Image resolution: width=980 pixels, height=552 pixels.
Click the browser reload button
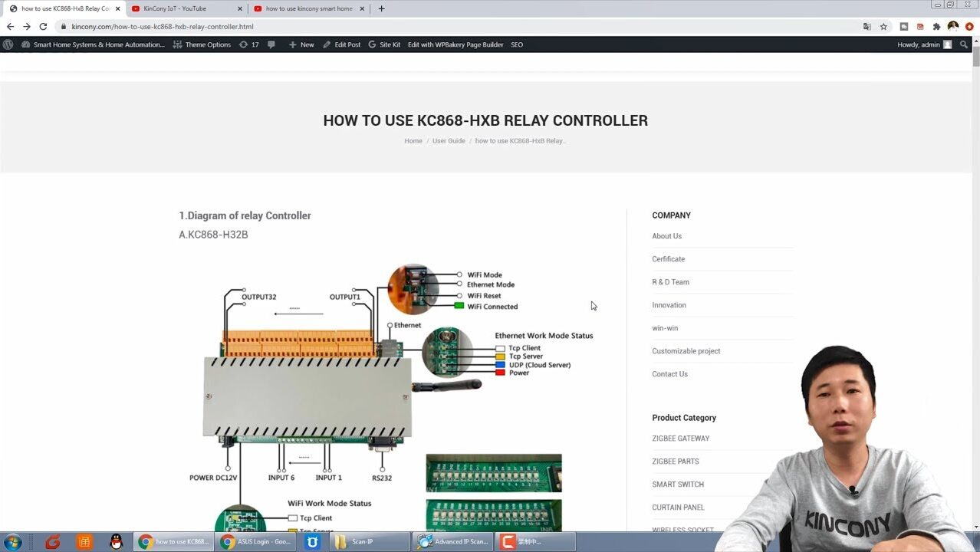point(43,26)
